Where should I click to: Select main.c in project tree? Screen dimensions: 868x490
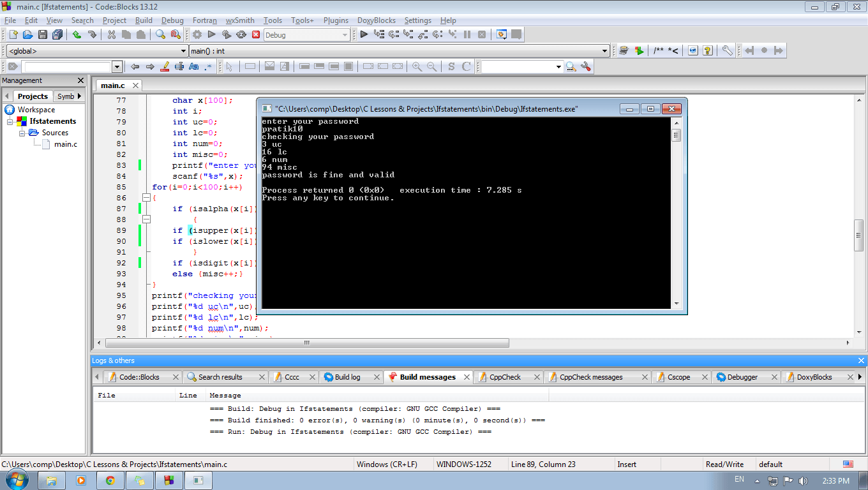(66, 144)
